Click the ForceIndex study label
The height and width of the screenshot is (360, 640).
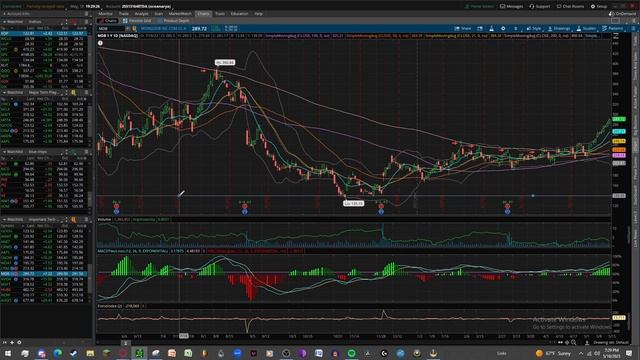(109, 306)
